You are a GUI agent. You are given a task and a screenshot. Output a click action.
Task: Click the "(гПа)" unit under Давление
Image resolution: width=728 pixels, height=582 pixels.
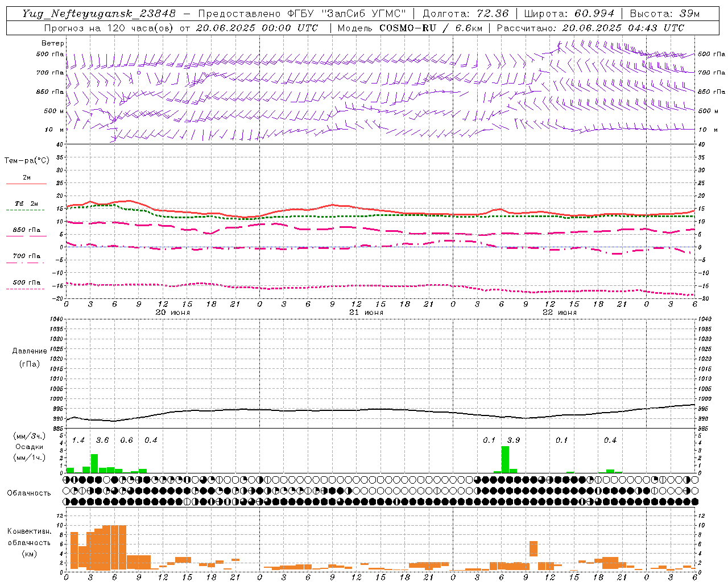point(30,364)
